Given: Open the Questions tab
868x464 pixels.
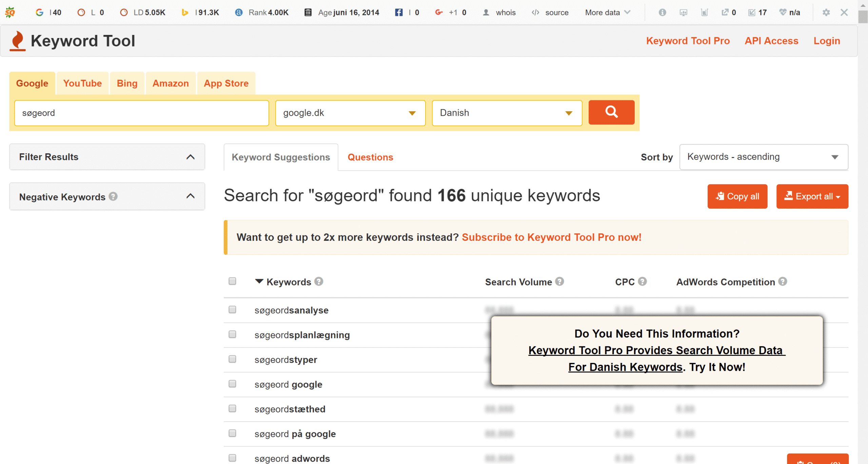Looking at the screenshot, I should (x=370, y=157).
